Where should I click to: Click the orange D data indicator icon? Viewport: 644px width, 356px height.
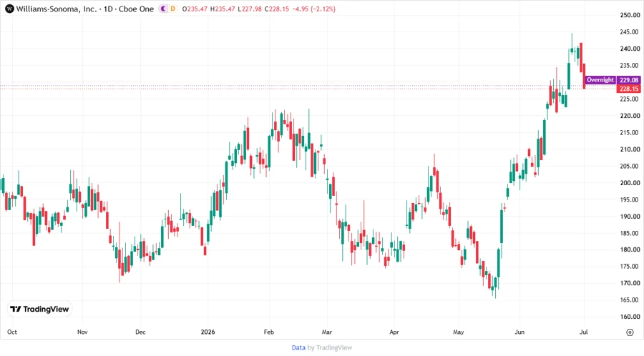pyautogui.click(x=173, y=9)
